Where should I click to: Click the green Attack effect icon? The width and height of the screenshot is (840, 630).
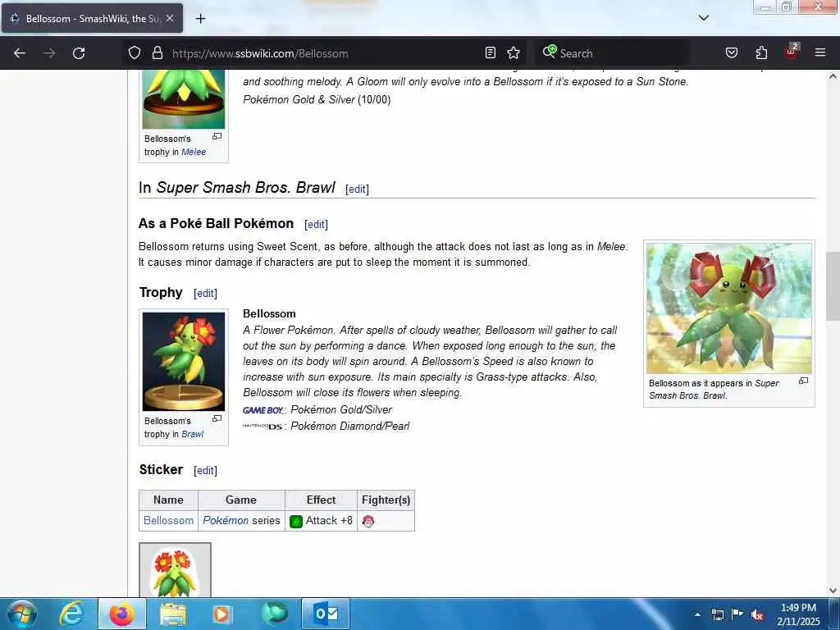(x=295, y=521)
